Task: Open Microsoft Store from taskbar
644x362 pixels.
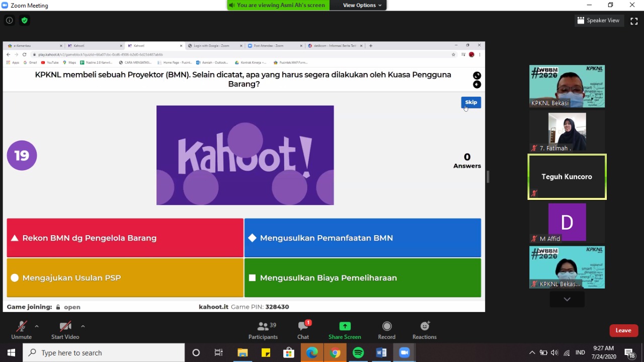Action: pos(289,352)
